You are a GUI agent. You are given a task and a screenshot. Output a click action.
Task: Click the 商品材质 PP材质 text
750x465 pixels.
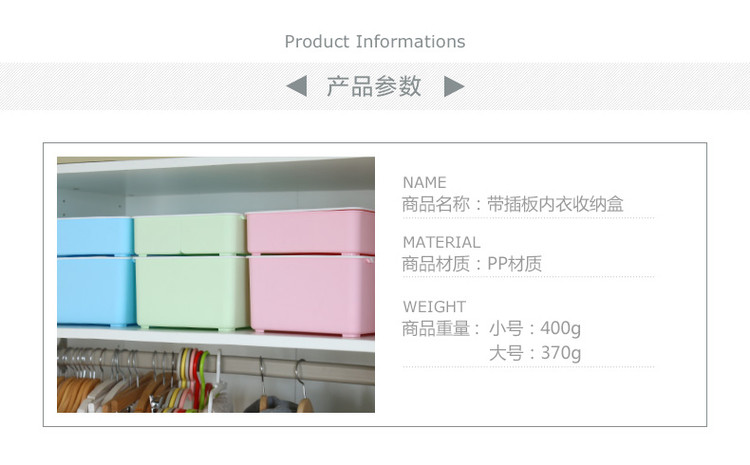(x=472, y=264)
